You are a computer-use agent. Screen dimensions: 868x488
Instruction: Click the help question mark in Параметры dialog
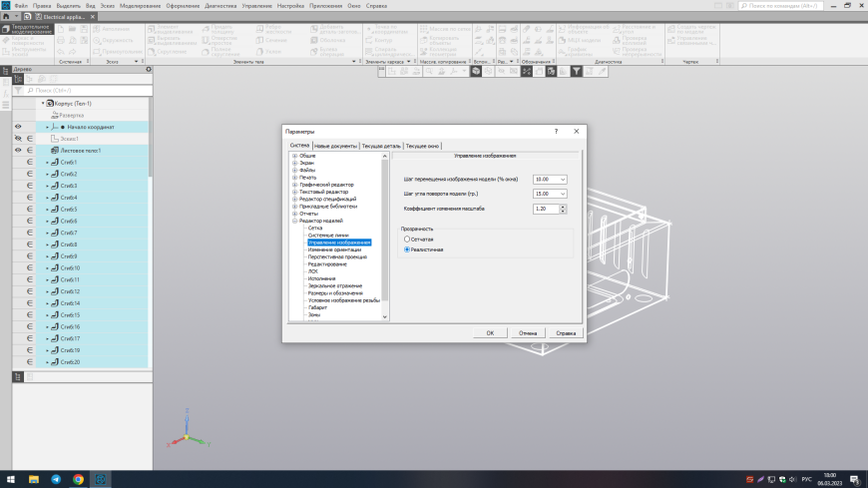pos(556,131)
